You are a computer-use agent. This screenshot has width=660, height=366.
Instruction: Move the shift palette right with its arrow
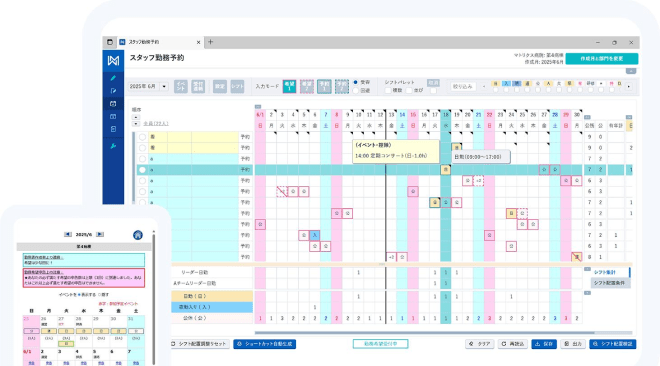pos(629,87)
